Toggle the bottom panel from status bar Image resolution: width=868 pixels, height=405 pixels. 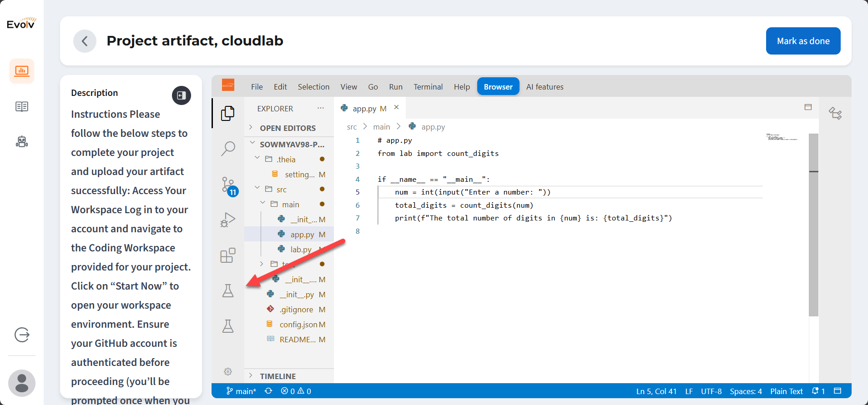click(x=838, y=391)
